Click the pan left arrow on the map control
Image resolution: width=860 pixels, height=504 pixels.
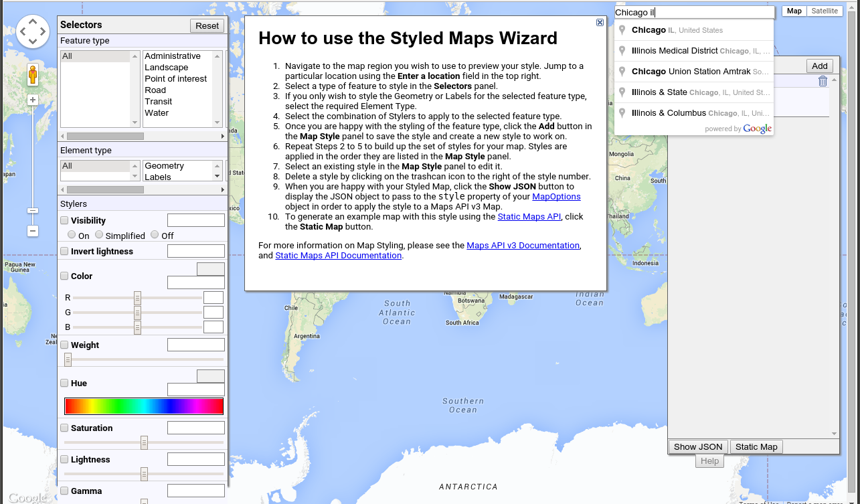22,31
